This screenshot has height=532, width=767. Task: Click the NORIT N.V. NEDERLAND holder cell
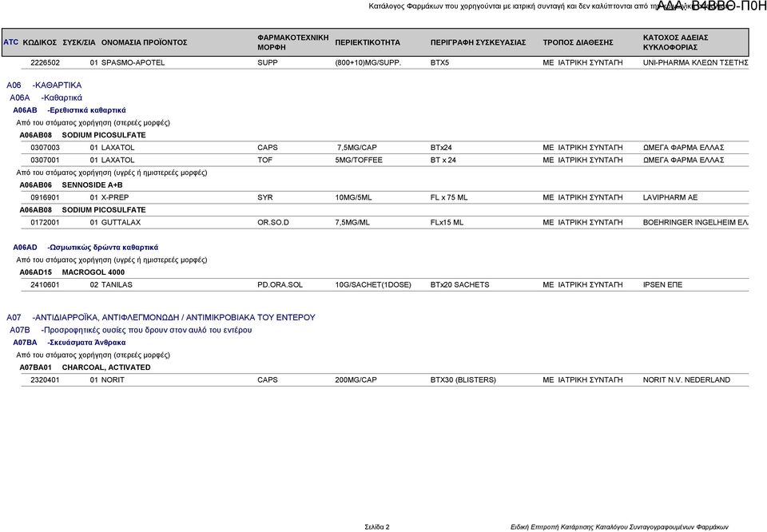[686, 380]
